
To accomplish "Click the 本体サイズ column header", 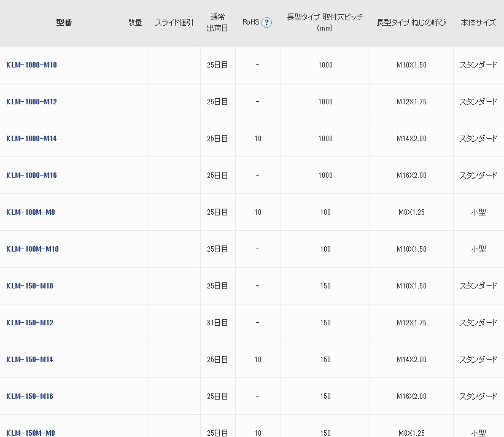I will 478,23.
